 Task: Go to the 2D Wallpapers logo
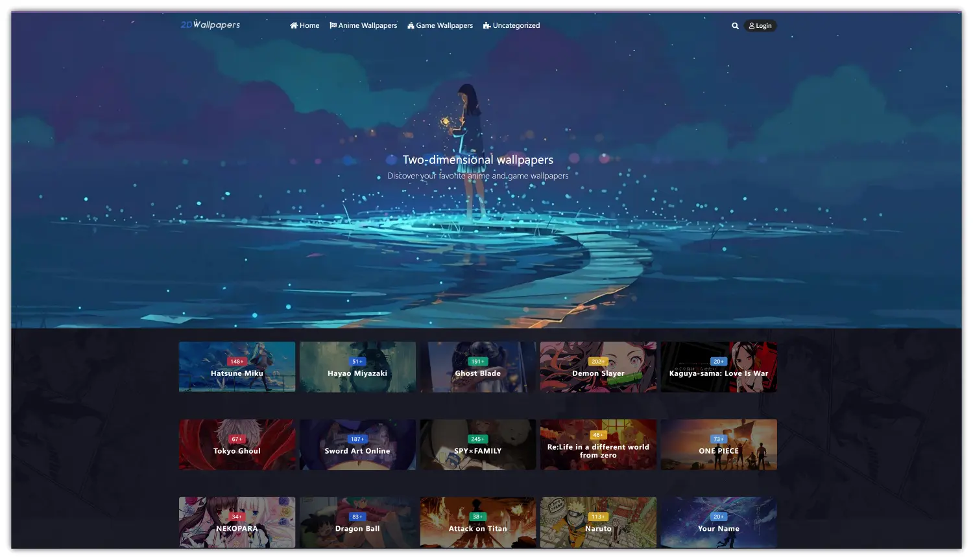[210, 25]
